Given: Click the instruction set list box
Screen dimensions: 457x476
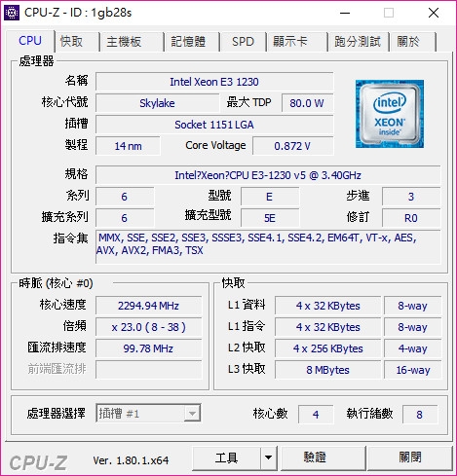Looking at the screenshot, I should point(268,247).
